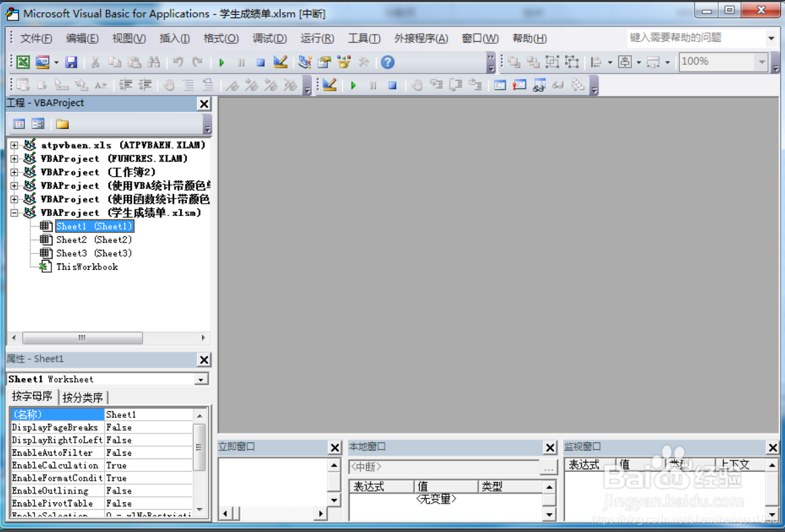Viewport: 785px width, 532px height.
Task: Open the Object Browser icon
Action: pos(344,62)
